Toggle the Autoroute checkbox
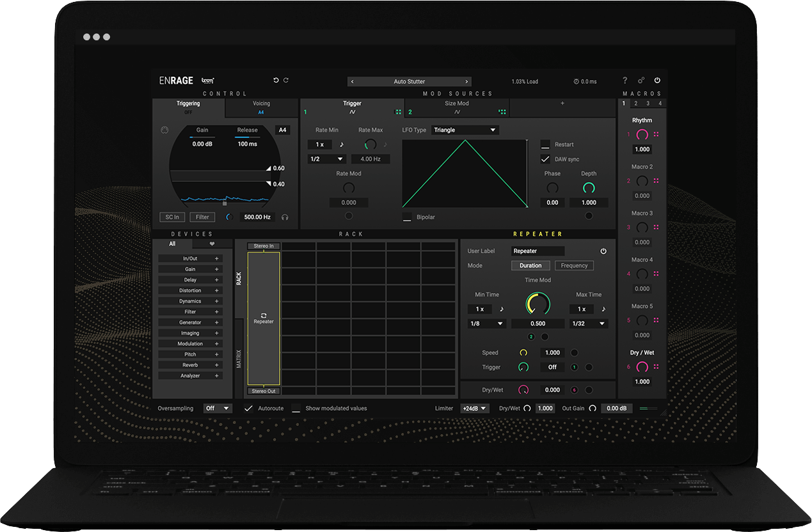This screenshot has width=812, height=532. coord(248,409)
